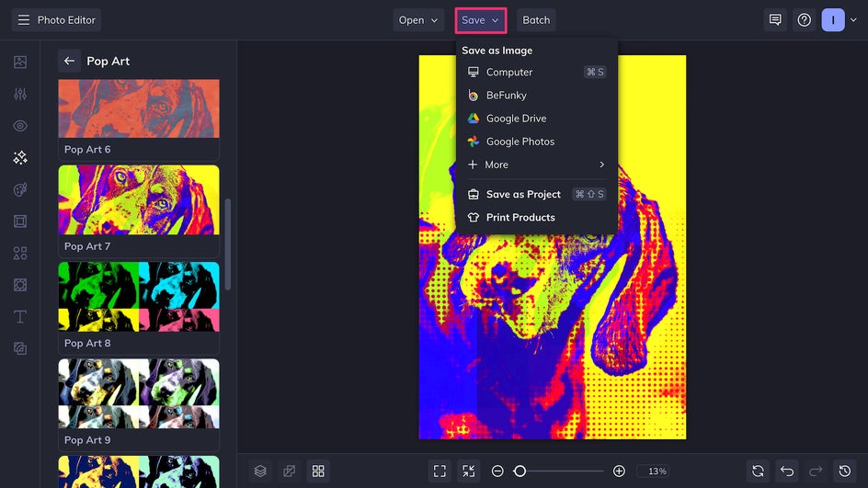
Task: Open the edit history clock icon
Action: click(845, 471)
